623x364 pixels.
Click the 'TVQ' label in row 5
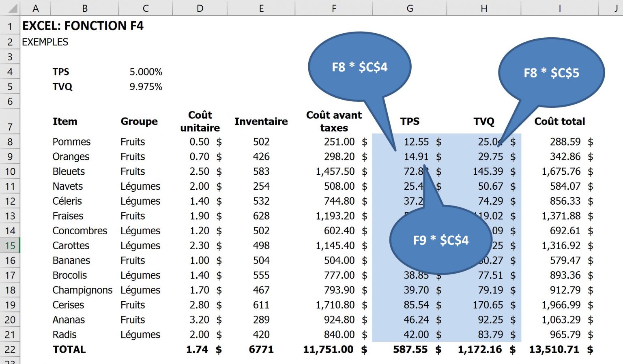click(x=62, y=87)
